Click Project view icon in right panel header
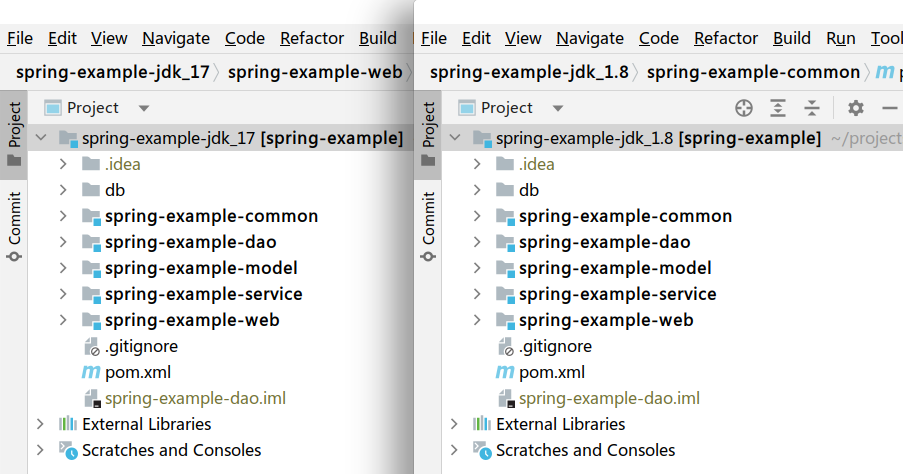This screenshot has height=474, width=903. [467, 108]
